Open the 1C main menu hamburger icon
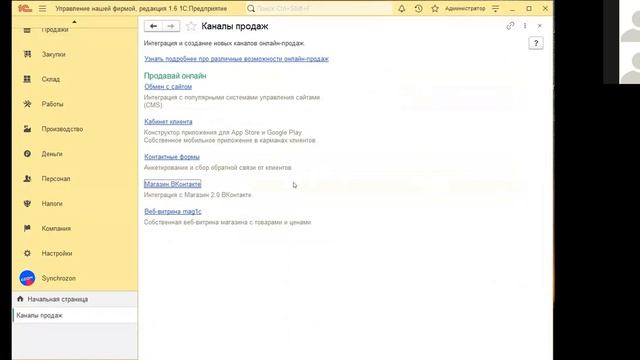Image resolution: width=640 pixels, height=360 pixels. click(x=42, y=8)
